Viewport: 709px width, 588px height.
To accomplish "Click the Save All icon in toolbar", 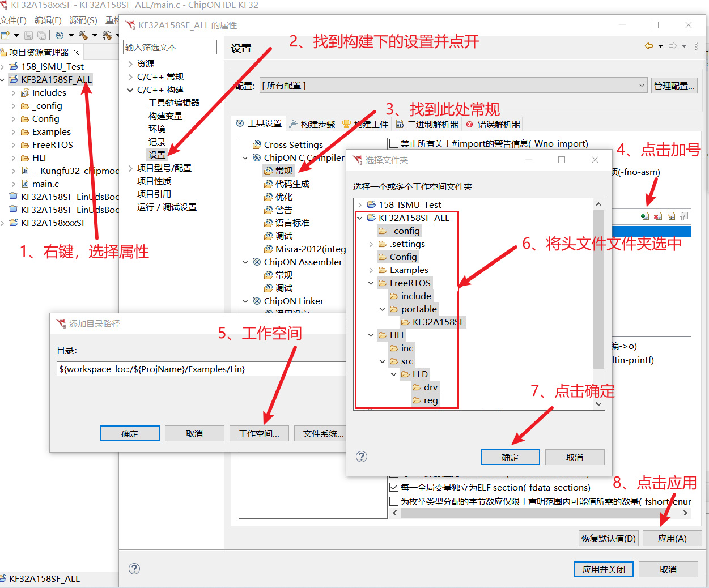I will 41,35.
